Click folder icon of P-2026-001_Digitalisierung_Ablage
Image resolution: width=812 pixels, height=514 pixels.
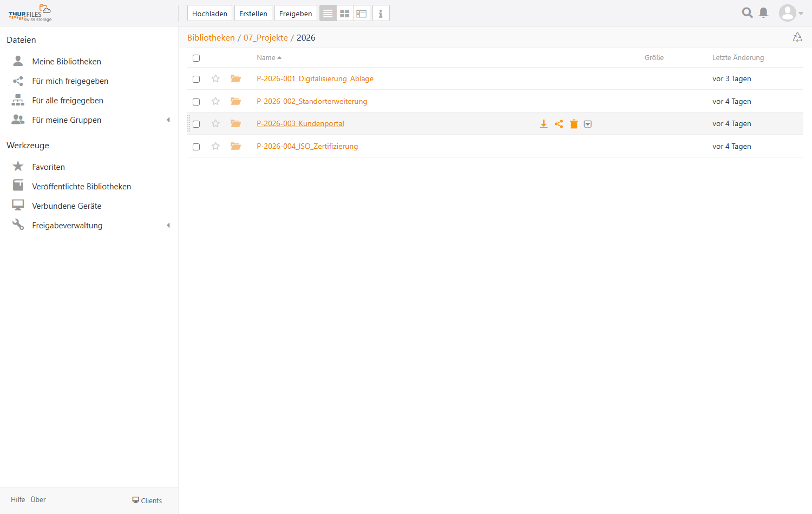tap(235, 78)
